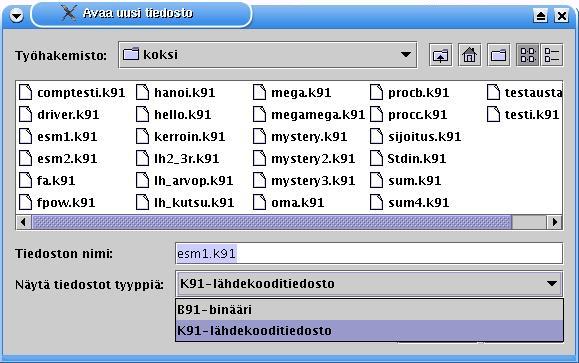Click the oma.k91 file icon
Screen dimensions: 579x363
pos(259,202)
